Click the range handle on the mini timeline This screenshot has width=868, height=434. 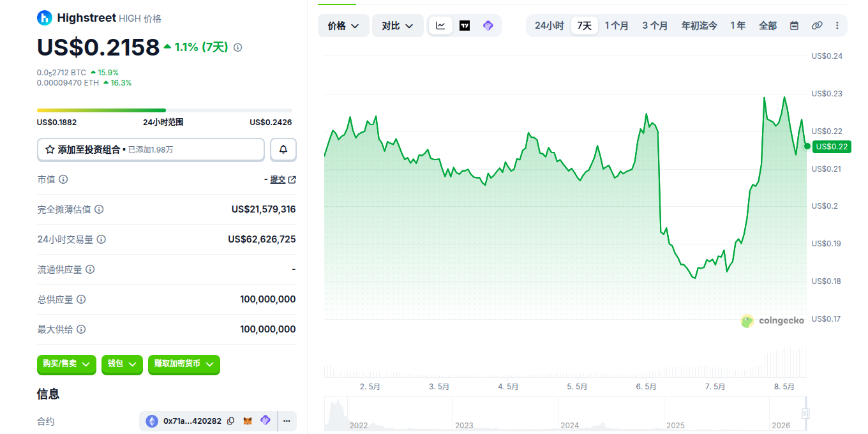point(805,414)
